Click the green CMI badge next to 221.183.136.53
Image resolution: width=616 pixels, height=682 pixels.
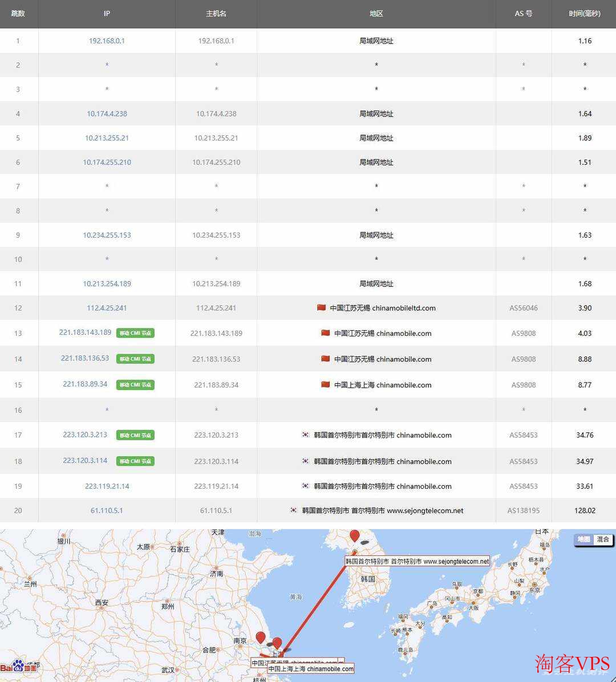[x=135, y=359]
